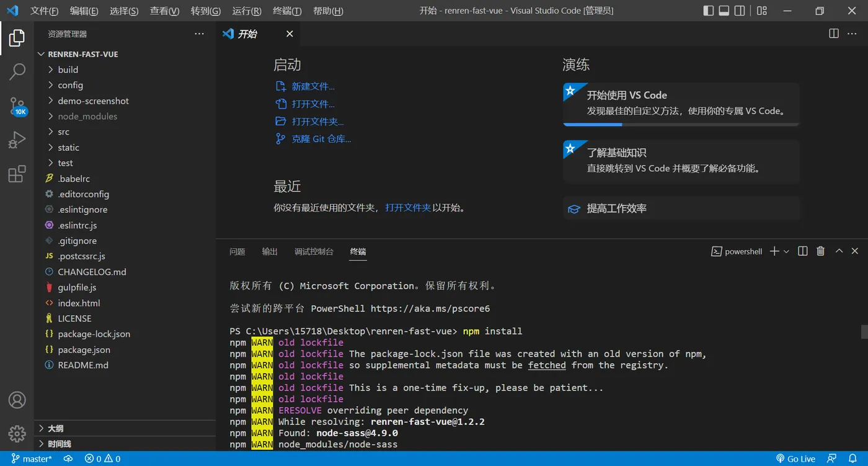This screenshot has height=466, width=868.
Task: Open the Manage gear menu
Action: click(17, 433)
